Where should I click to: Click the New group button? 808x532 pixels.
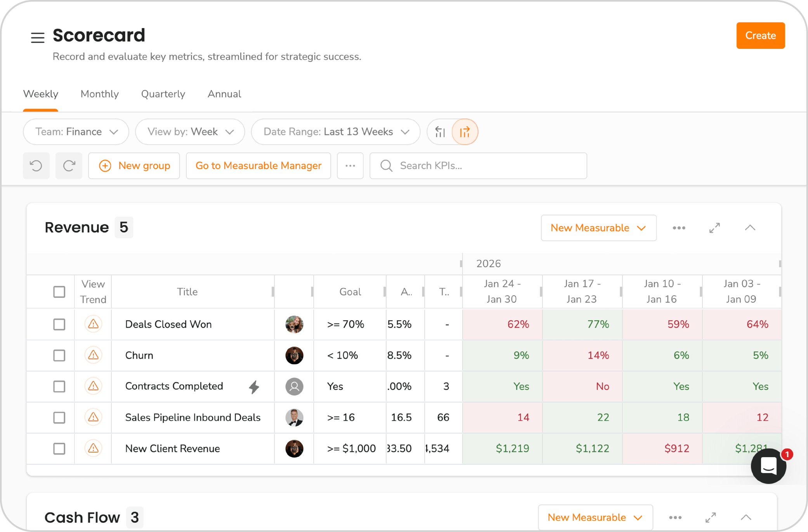134,166
